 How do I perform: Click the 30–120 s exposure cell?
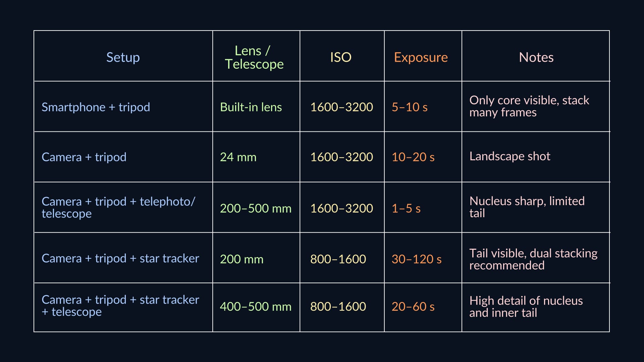(416, 259)
